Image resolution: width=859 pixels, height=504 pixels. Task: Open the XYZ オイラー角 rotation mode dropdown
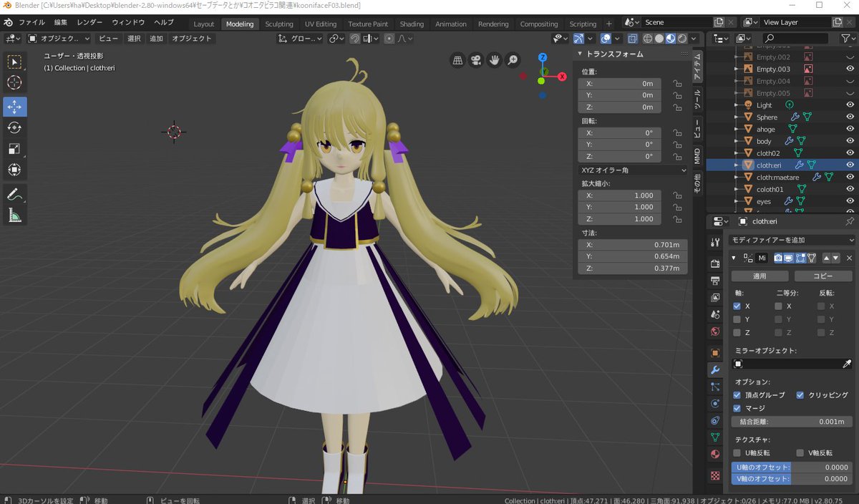633,170
